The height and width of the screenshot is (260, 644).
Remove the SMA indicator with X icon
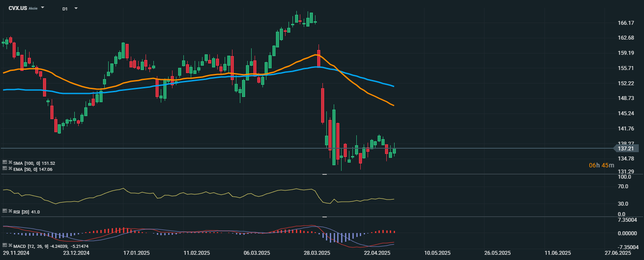click(10, 163)
